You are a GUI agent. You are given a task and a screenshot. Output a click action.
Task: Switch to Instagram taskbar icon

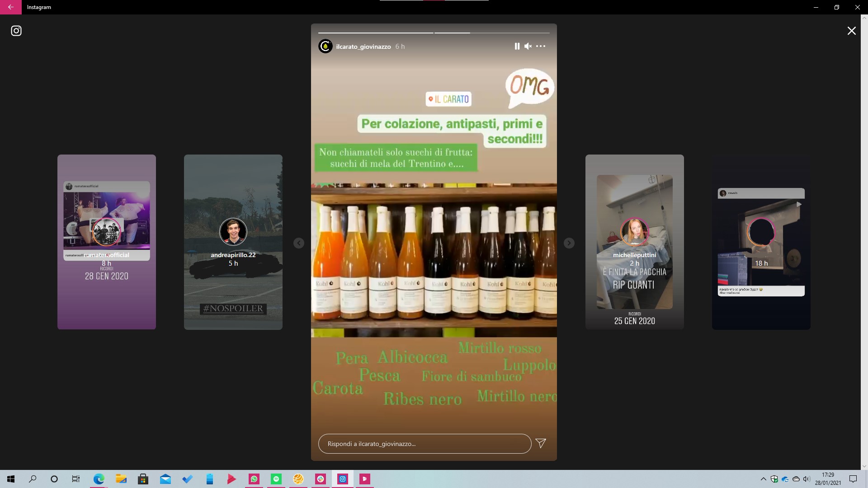343,479
